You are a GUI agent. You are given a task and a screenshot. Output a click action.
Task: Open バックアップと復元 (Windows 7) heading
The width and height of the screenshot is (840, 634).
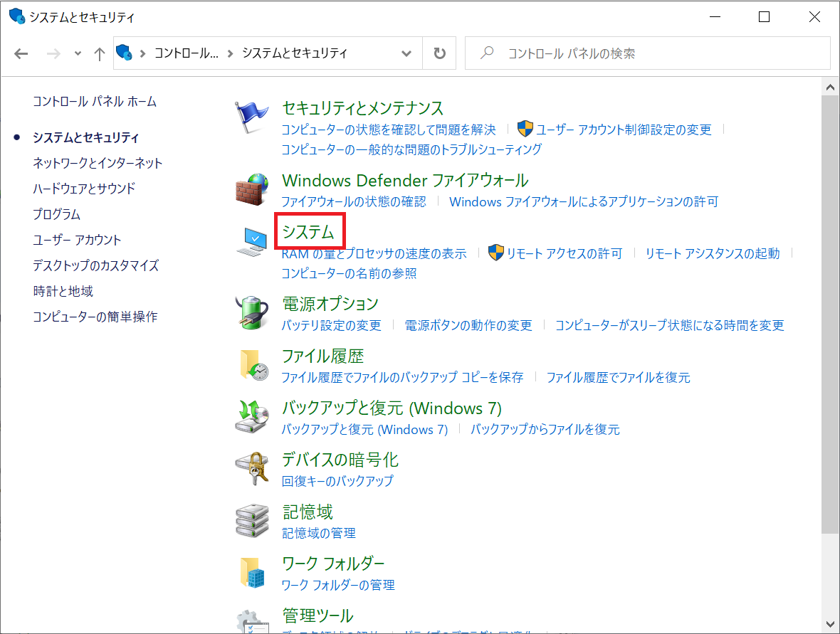coord(392,408)
